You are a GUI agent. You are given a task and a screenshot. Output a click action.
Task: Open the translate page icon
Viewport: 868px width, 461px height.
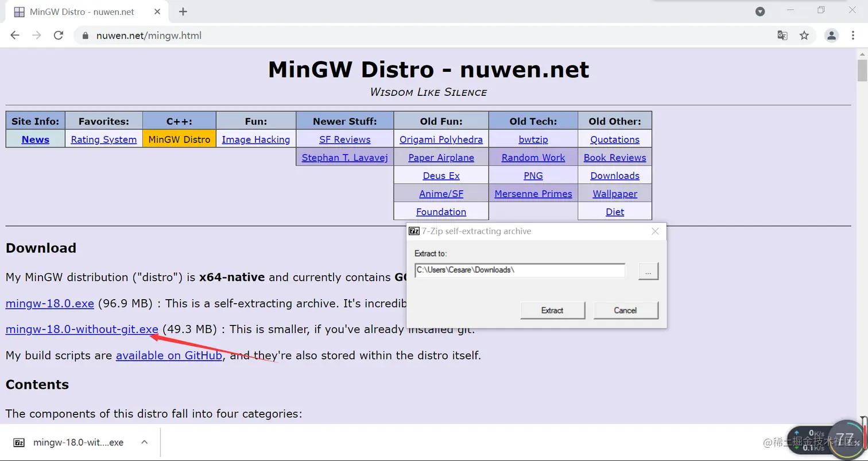pyautogui.click(x=782, y=36)
